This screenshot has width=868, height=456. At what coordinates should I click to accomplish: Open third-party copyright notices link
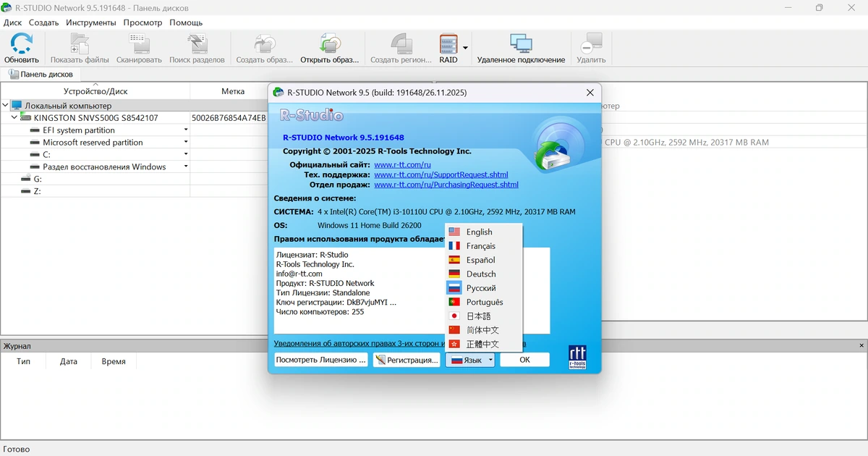point(358,344)
